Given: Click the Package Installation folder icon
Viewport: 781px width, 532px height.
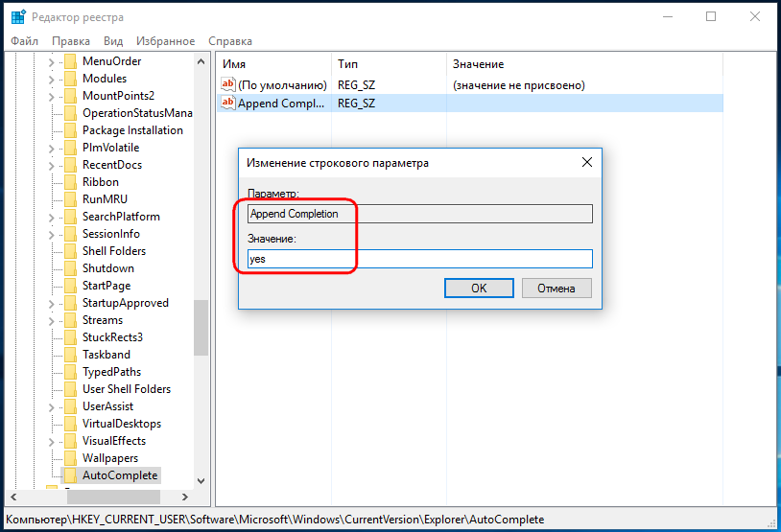Looking at the screenshot, I should click(x=70, y=130).
